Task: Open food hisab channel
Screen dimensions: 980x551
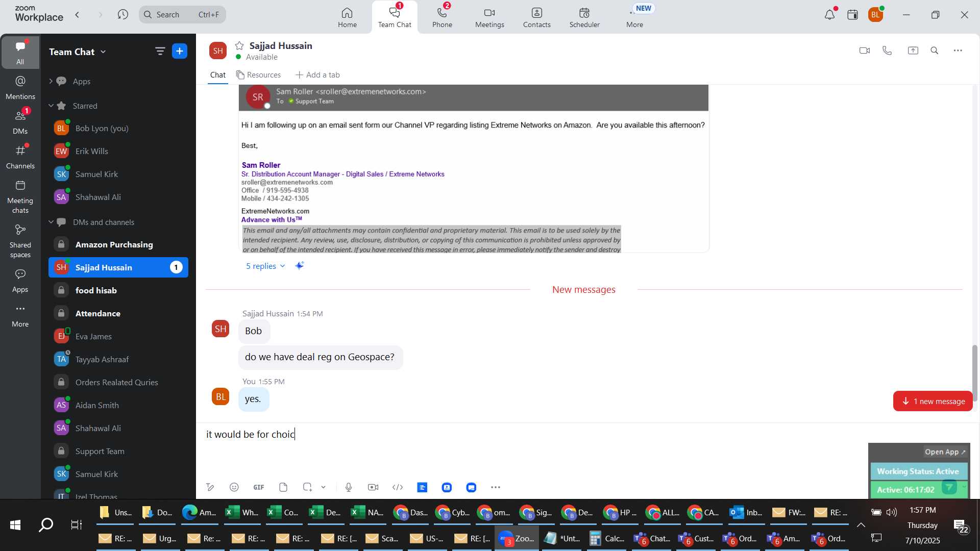Action: [x=118, y=290]
